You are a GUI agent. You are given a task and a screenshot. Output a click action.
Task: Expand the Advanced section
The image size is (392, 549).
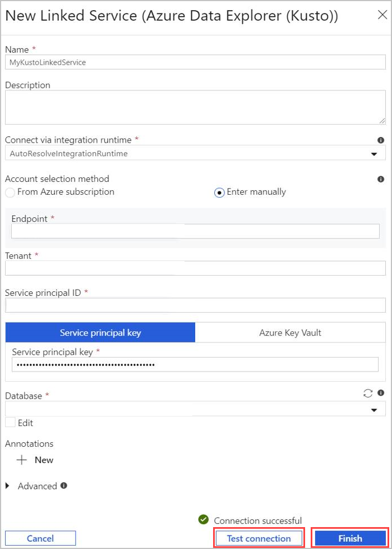tap(7, 486)
